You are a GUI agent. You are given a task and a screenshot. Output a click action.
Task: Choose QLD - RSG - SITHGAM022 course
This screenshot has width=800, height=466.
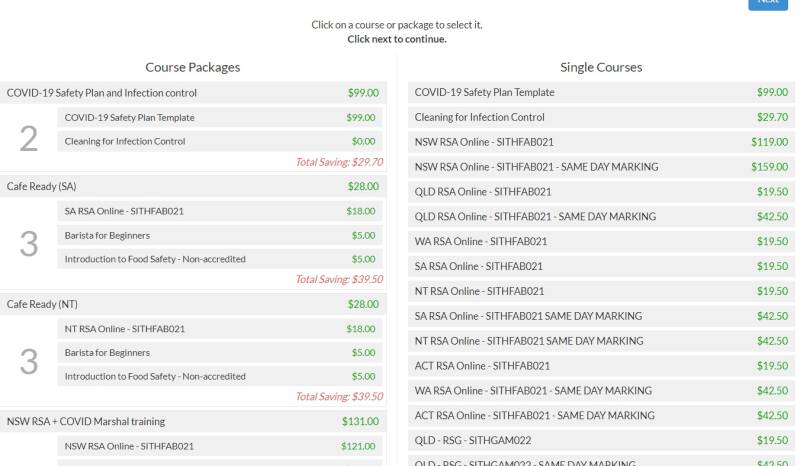pyautogui.click(x=600, y=440)
